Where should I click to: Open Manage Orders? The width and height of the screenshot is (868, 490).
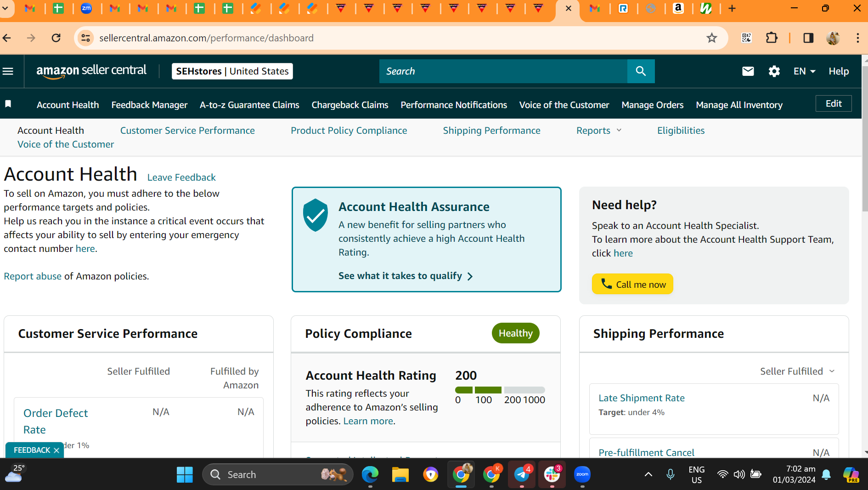pyautogui.click(x=652, y=105)
